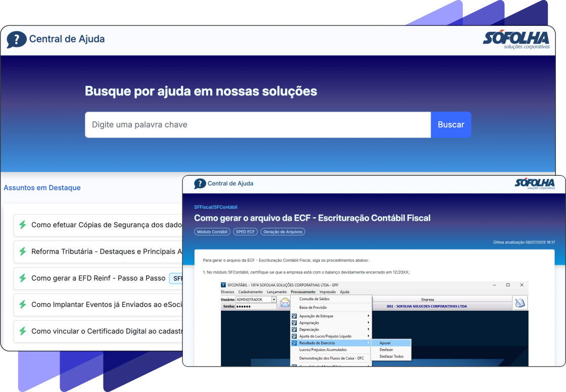The image size is (566, 392).
Task: Click the envelope icon next to user field
Action: click(286, 303)
